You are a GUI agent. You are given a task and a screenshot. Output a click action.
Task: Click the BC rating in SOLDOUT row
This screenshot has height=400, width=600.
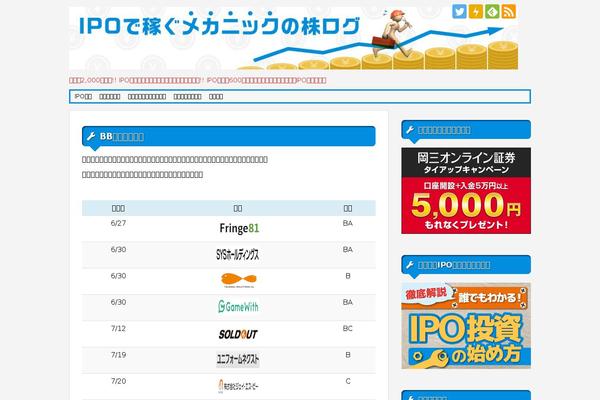(347, 328)
